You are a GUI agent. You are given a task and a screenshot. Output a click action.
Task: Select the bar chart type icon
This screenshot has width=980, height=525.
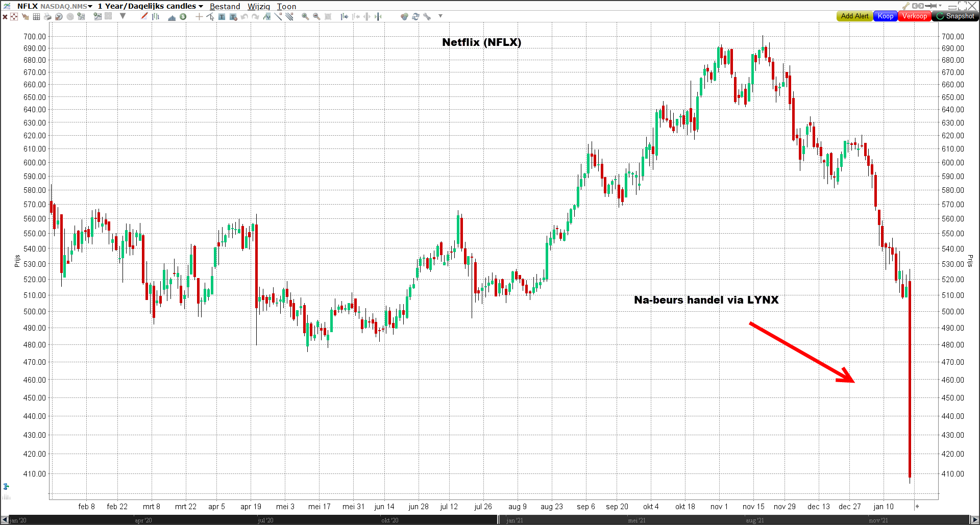156,16
